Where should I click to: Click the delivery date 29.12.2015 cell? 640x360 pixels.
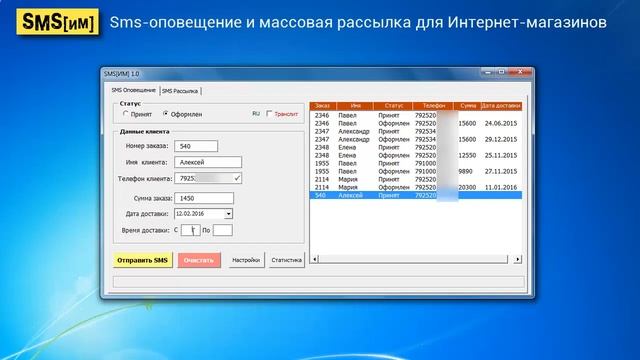click(x=501, y=139)
